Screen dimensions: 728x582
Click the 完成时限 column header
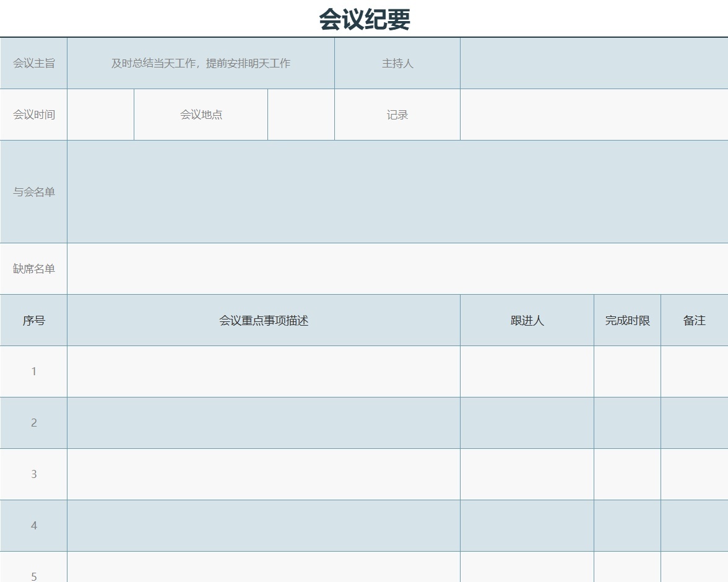(x=627, y=320)
